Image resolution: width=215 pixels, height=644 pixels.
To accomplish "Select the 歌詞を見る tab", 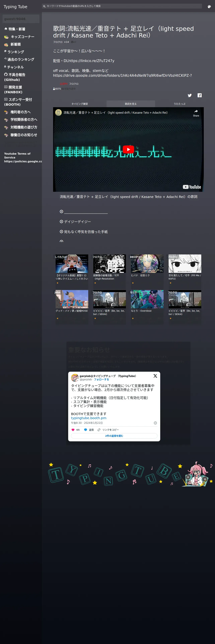I will (x=131, y=104).
